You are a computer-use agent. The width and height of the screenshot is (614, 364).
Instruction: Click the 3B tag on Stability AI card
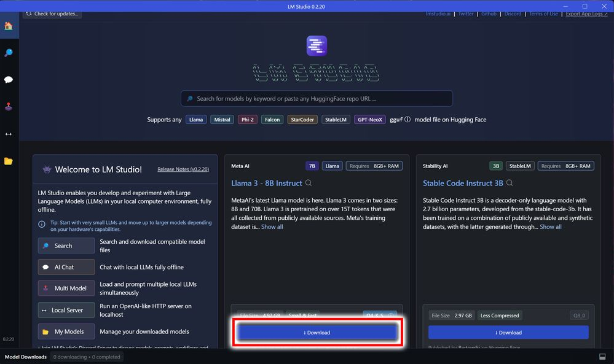pos(496,166)
